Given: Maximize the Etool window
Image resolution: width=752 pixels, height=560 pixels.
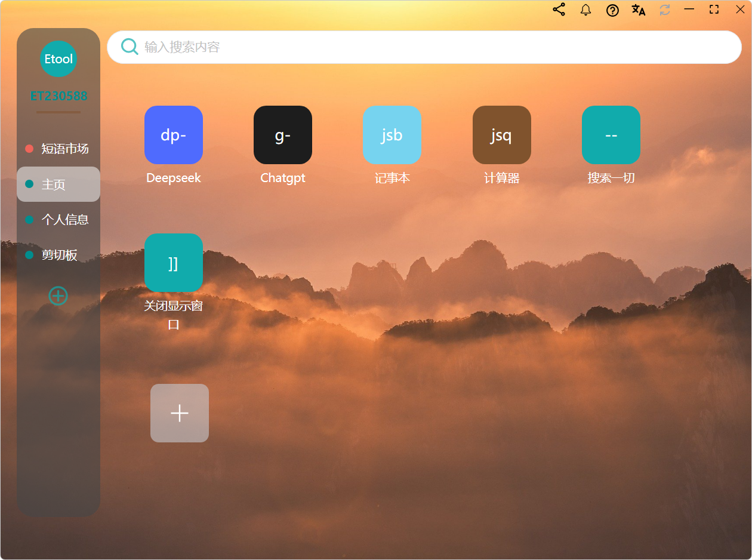Looking at the screenshot, I should click(x=714, y=10).
